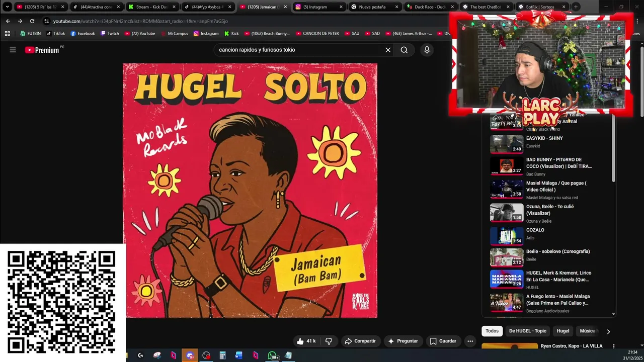Open CANCION DE PETER bookmark
The height and width of the screenshot is (362, 644).
(x=317, y=34)
